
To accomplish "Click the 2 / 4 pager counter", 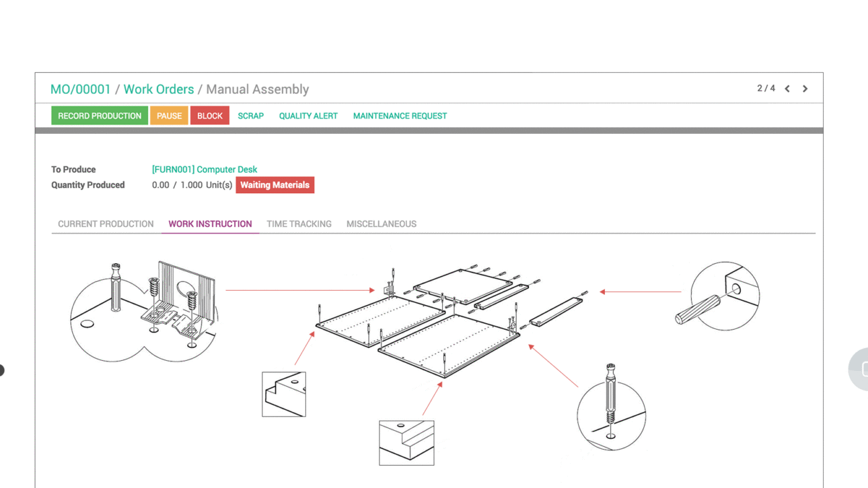I will [766, 88].
